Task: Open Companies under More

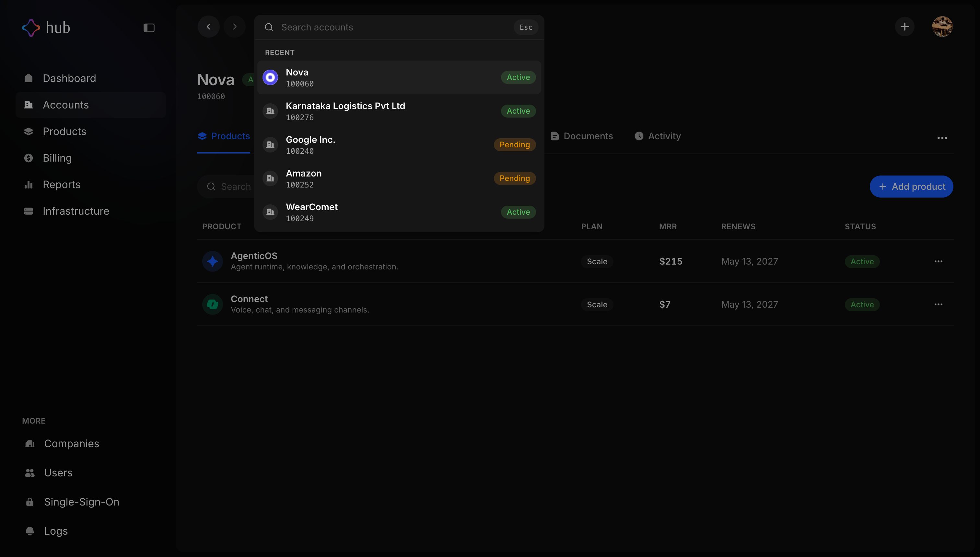Action: click(x=91, y=444)
